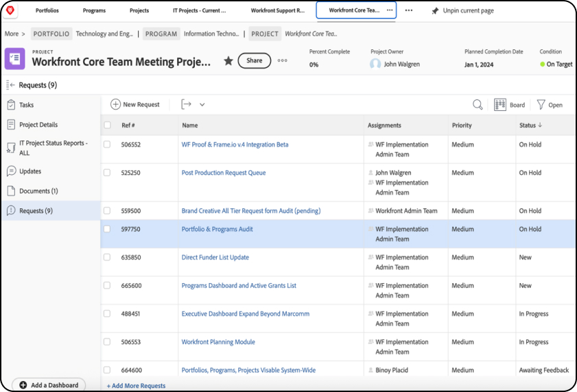Click the Board view icon
Image resolution: width=577 pixels, height=392 pixels.
pyautogui.click(x=499, y=105)
